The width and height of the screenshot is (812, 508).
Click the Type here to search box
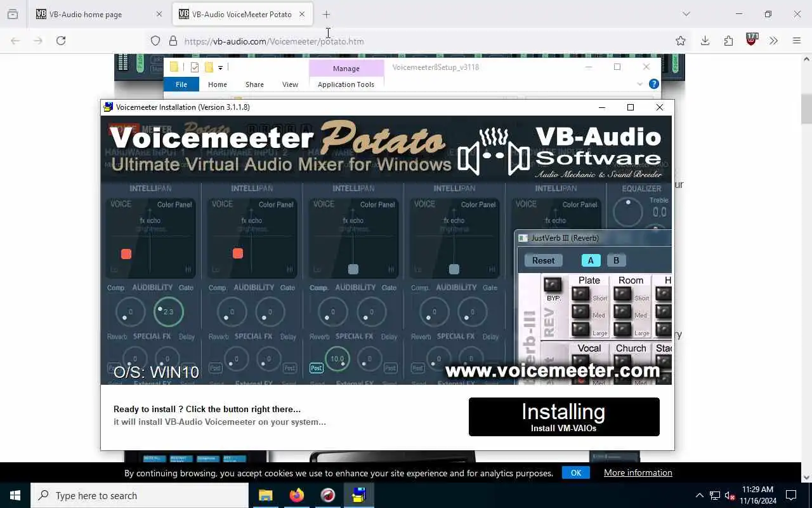point(140,495)
